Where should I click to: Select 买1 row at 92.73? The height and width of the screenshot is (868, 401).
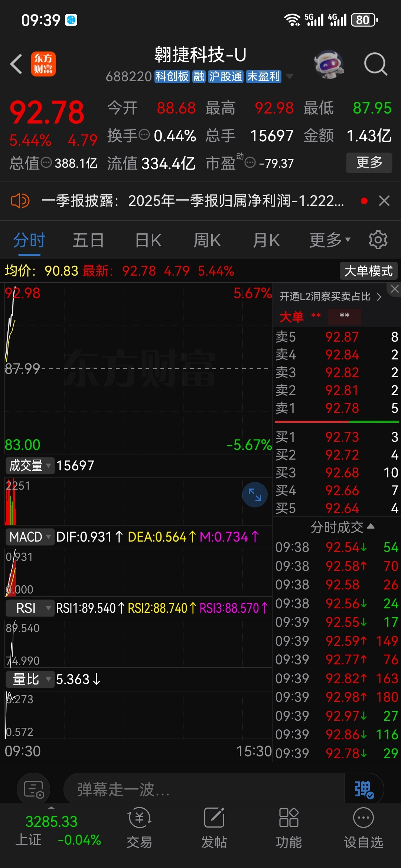point(337,437)
